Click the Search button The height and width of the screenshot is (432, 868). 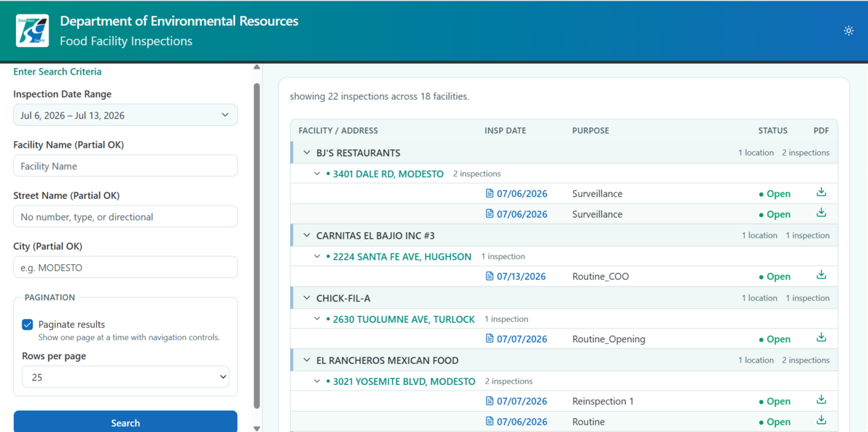click(125, 423)
